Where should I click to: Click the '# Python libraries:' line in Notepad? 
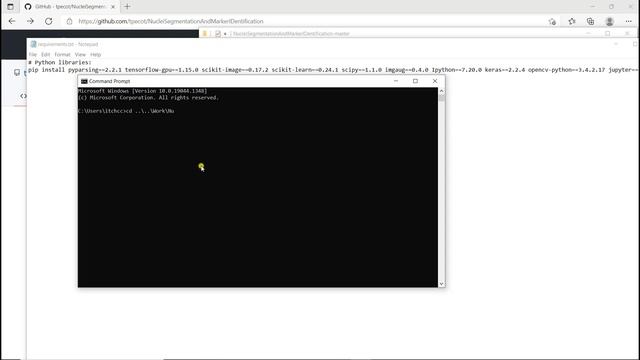(x=60, y=62)
